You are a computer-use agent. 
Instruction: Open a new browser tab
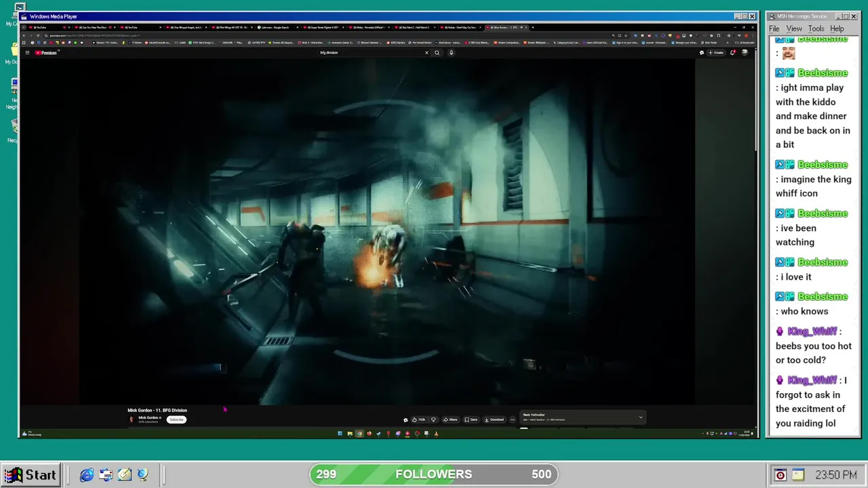pos(532,28)
